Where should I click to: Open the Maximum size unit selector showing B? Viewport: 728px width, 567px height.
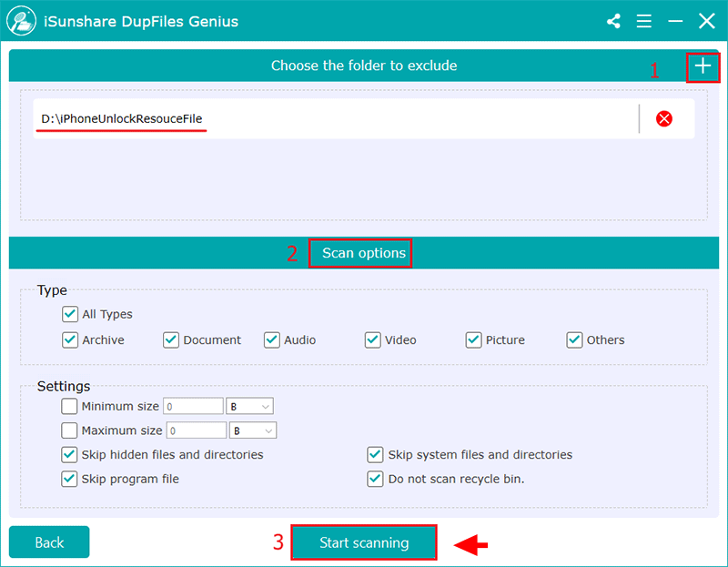(x=252, y=430)
